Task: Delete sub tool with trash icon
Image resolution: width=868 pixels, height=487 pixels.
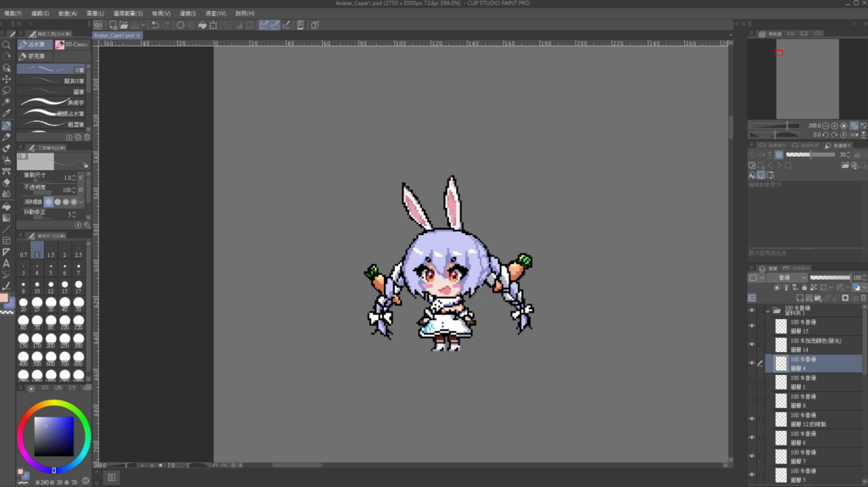Action: coord(87,137)
